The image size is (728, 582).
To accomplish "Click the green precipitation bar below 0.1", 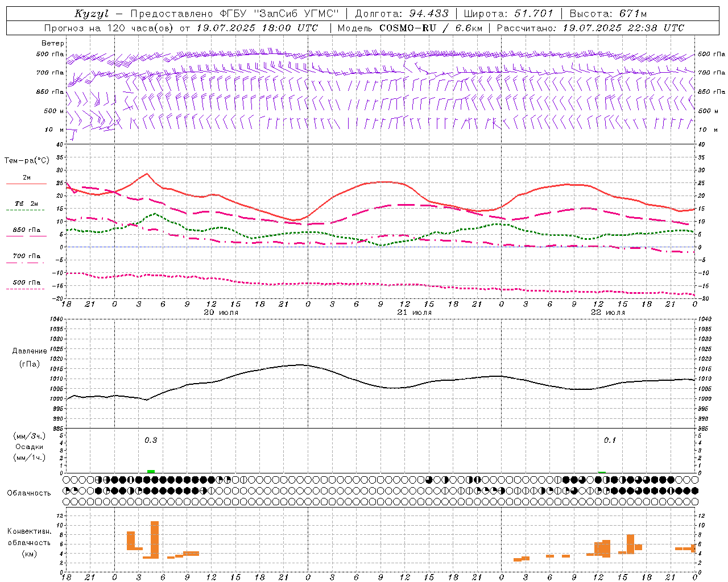I will coord(602,472).
